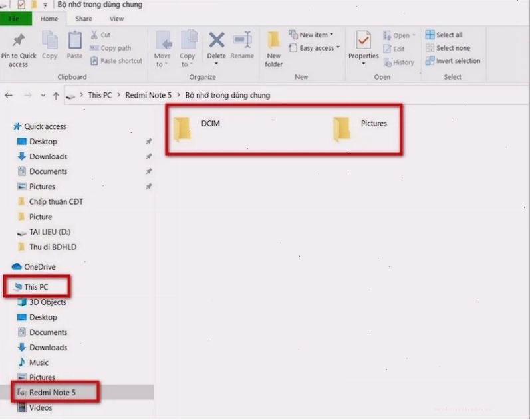The image size is (530, 420).
Task: Click the Forward navigation arrow
Action: point(28,96)
